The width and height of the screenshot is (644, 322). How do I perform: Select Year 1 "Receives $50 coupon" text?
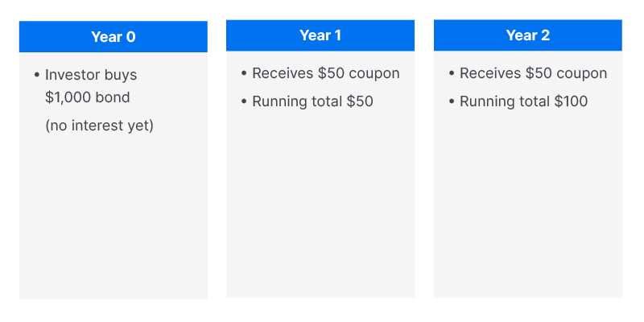pos(325,73)
